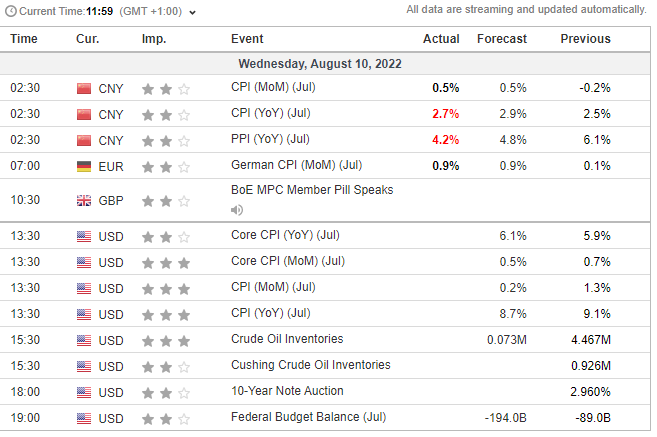
Task: Click the clock icon beside Current Time
Action: coord(10,11)
